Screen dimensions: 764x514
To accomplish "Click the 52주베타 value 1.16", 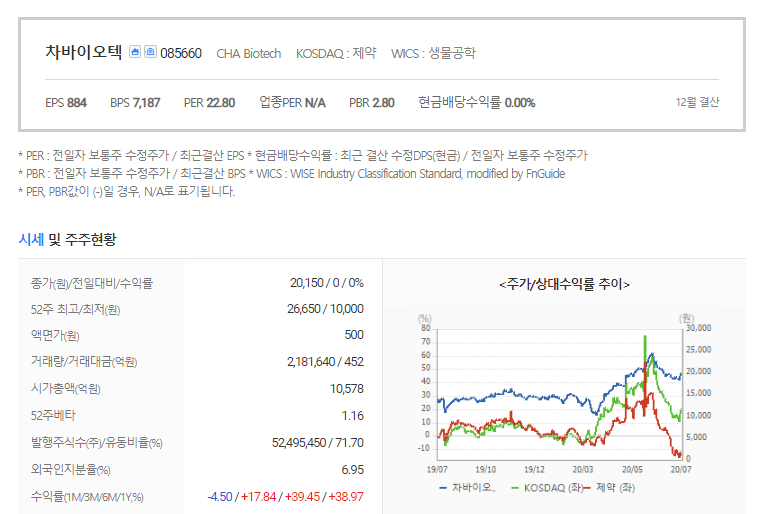I will coord(352,416).
